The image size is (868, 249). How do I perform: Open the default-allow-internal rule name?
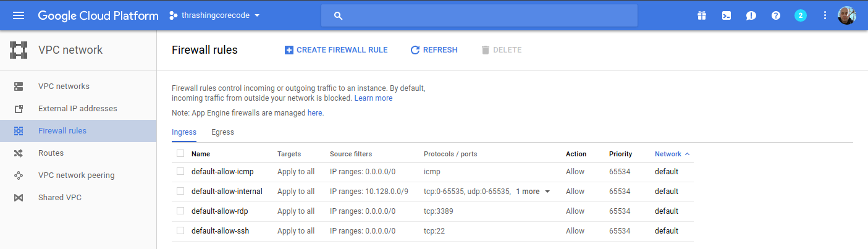[227, 192]
